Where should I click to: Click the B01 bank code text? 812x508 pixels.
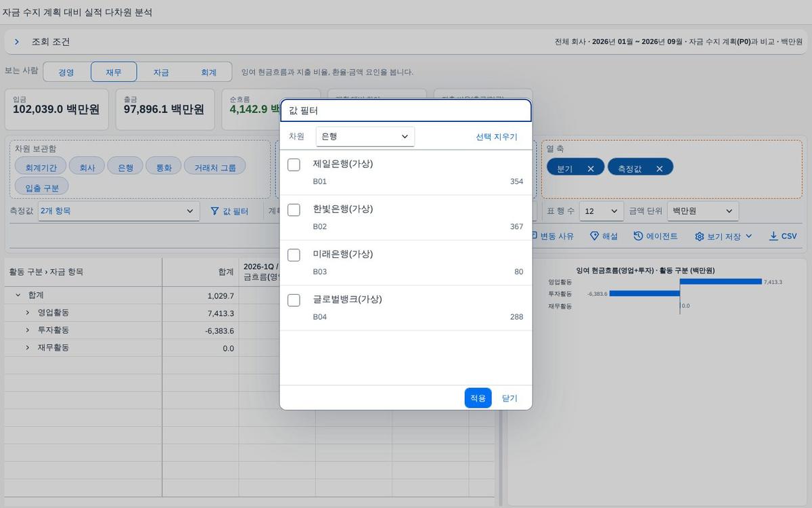319,182
